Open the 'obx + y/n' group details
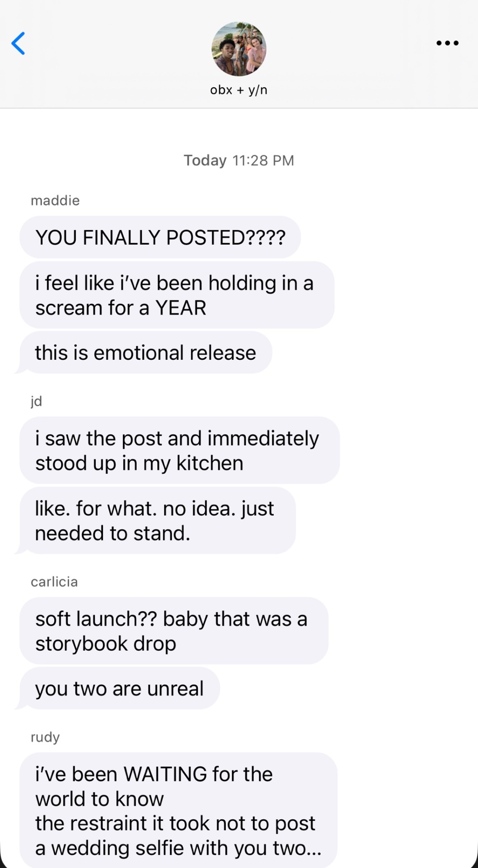 pos(239,90)
